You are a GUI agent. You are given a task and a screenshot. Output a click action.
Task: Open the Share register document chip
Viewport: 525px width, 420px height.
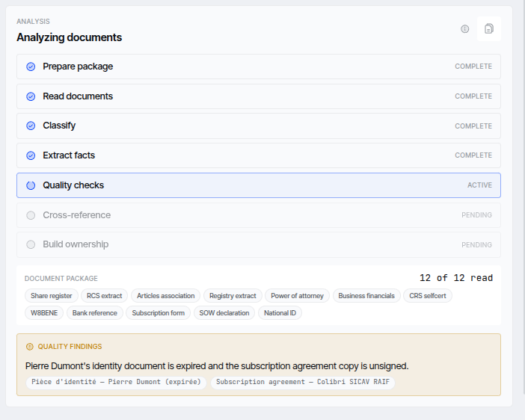point(51,296)
